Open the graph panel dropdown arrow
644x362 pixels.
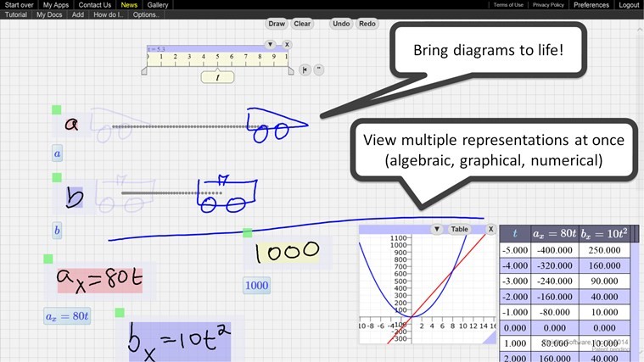coord(436,229)
